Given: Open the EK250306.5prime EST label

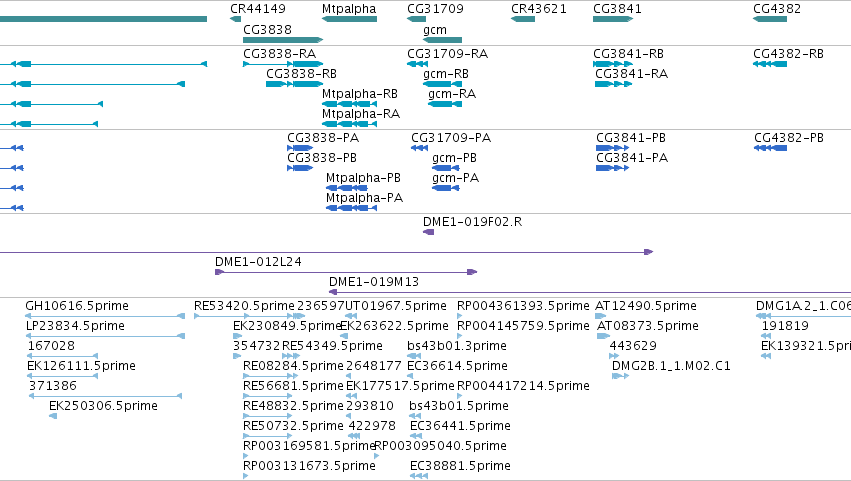Looking at the screenshot, I should [103, 406].
